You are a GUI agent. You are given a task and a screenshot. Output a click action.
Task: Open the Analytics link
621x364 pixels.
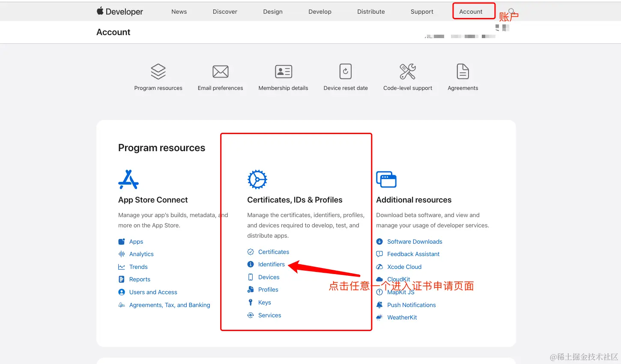141,254
